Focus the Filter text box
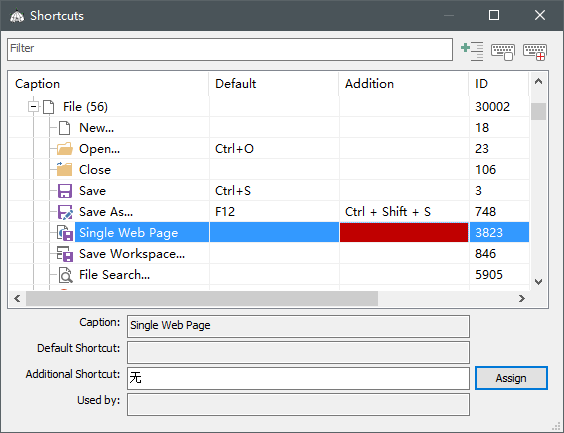 coord(230,49)
